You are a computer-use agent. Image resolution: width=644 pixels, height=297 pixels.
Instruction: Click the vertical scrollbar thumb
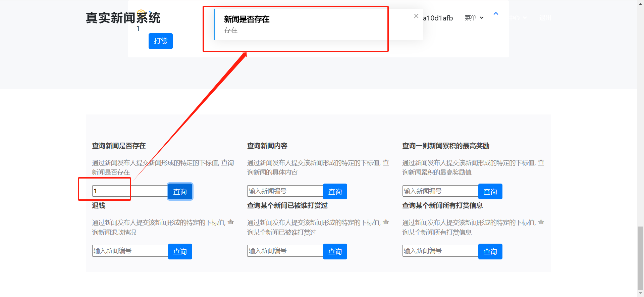[641, 258]
